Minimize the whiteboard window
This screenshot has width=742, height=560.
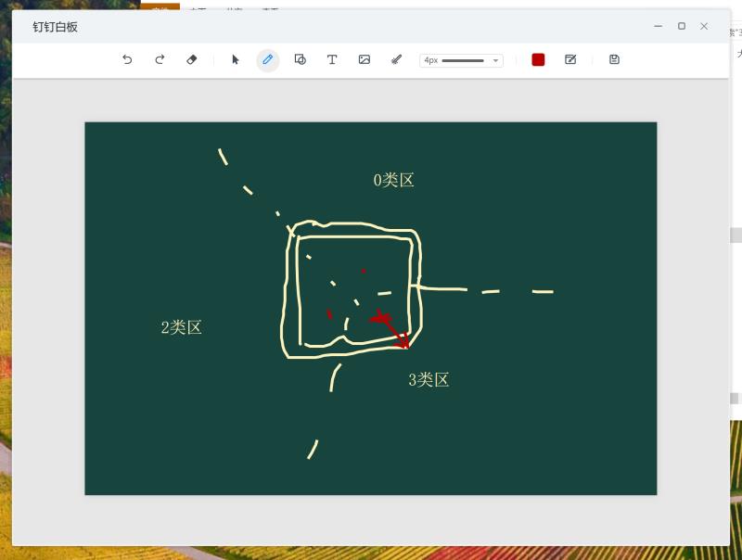tap(659, 26)
